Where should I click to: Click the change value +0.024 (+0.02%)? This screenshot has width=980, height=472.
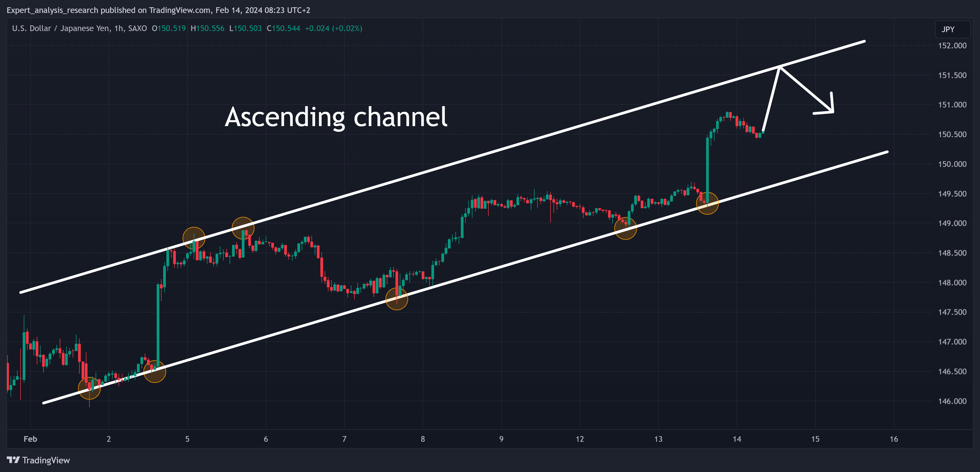(333, 29)
